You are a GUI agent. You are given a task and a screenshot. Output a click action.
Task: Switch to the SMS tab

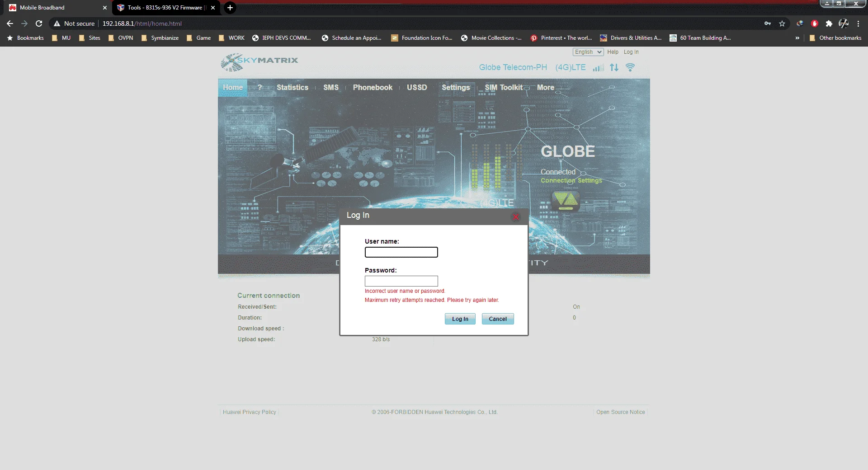pos(331,88)
